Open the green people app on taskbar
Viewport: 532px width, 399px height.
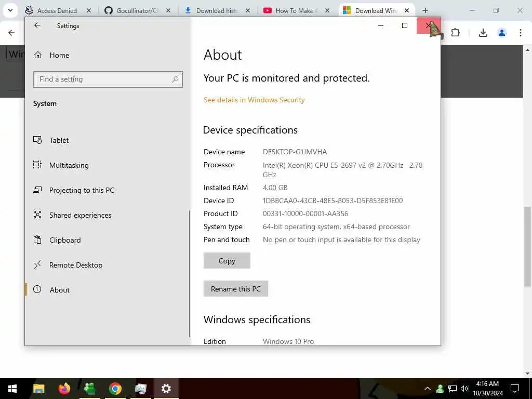89,389
